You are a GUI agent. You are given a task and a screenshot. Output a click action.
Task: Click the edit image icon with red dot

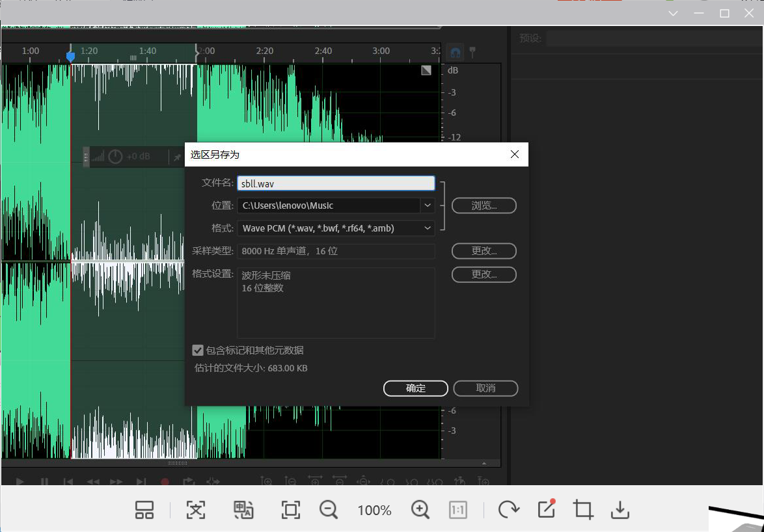(547, 509)
